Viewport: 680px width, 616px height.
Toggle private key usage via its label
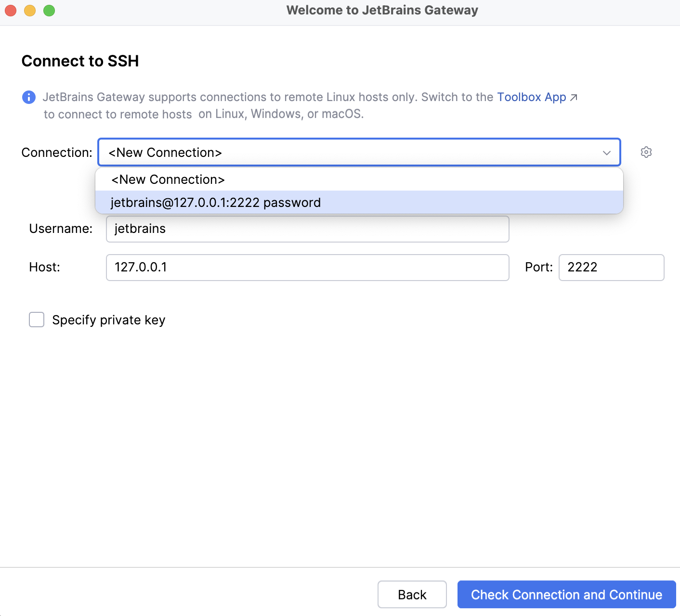108,320
